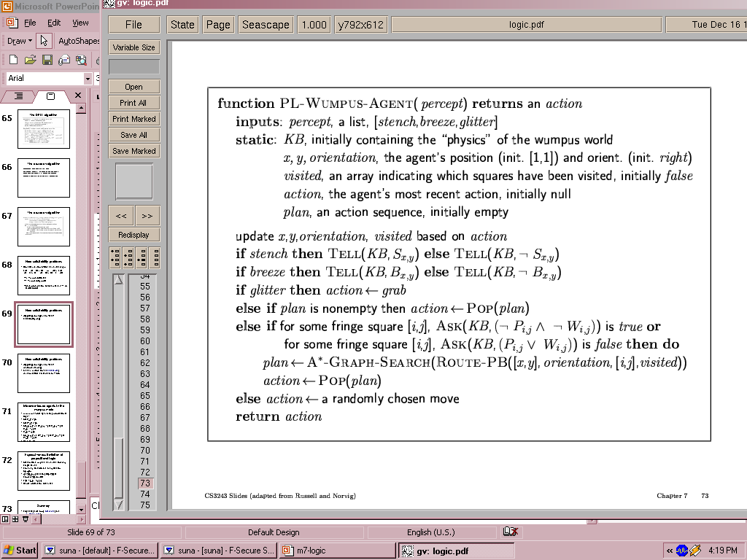This screenshot has height=560, width=747.
Task: Open the Arial font dropdown arrow
Action: coord(88,78)
